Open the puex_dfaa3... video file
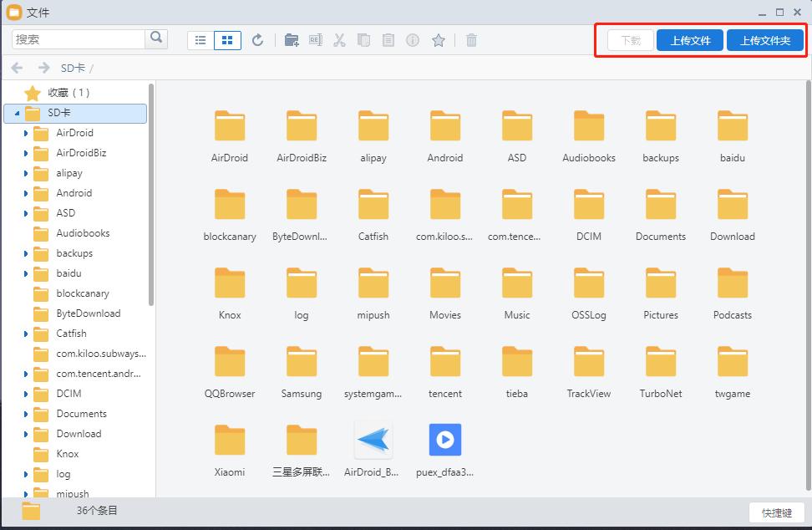This screenshot has width=812, height=530. [x=444, y=441]
